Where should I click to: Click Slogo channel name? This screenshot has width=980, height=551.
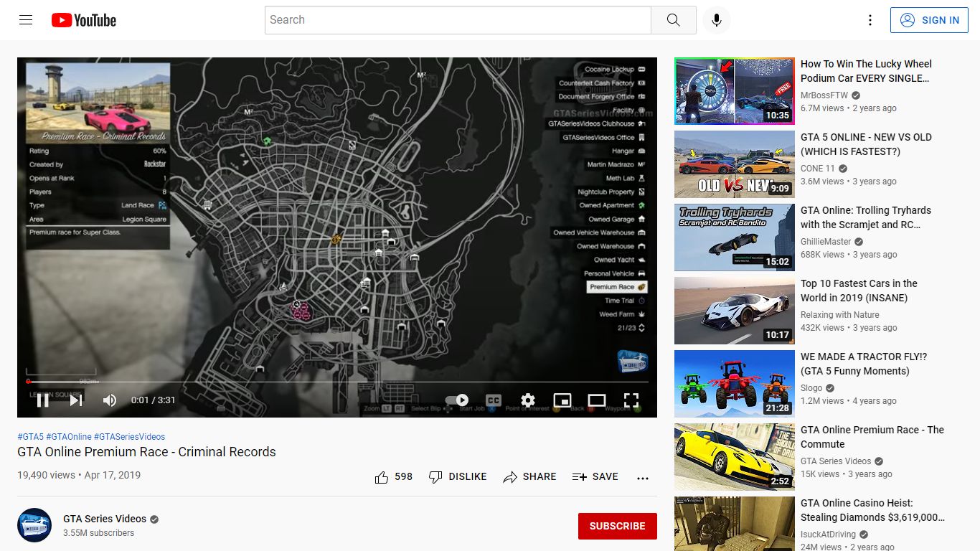(x=812, y=387)
